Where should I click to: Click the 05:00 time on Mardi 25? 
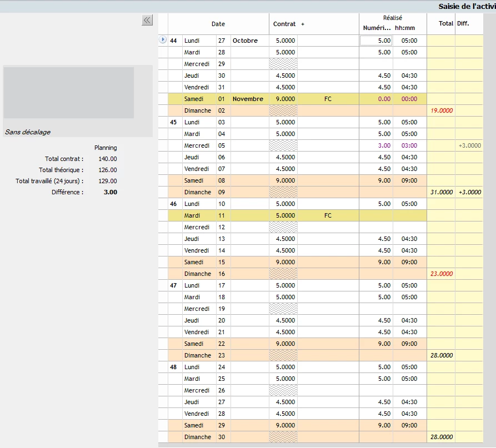tap(409, 379)
